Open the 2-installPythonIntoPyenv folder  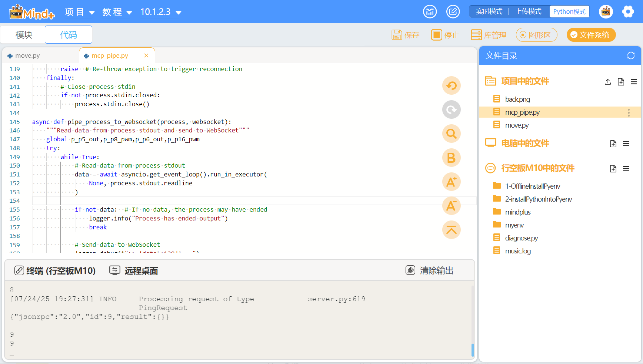[538, 199]
